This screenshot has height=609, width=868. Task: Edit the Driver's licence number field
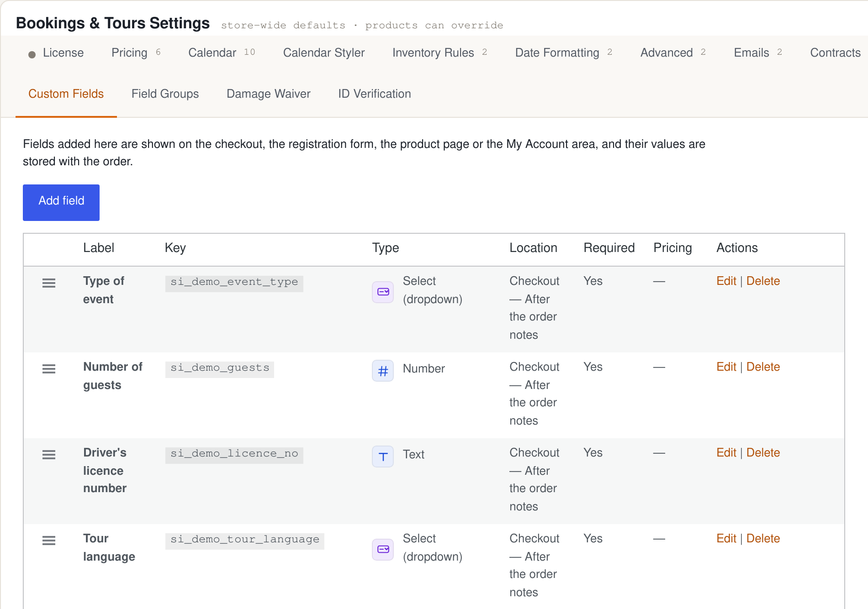pyautogui.click(x=726, y=453)
